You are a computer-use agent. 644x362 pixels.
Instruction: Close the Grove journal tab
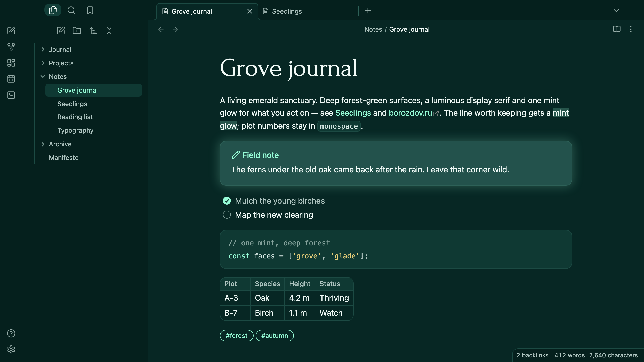(x=250, y=11)
